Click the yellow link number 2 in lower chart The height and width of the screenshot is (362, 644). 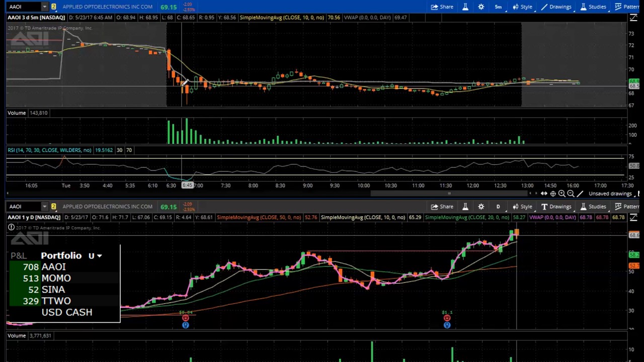(53, 207)
